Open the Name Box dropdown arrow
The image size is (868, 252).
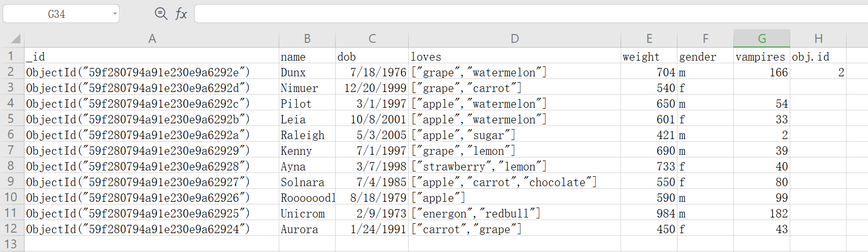click(115, 14)
